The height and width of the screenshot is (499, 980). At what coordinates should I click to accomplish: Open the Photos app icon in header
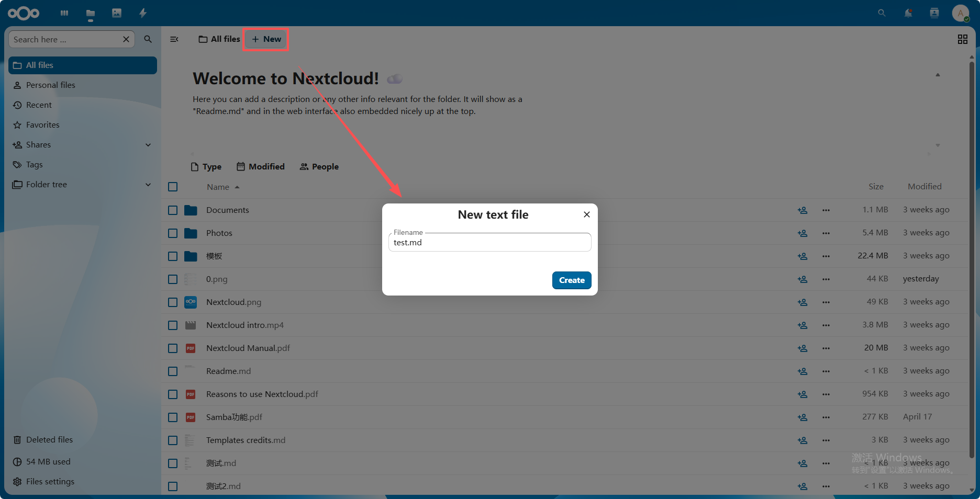click(117, 13)
